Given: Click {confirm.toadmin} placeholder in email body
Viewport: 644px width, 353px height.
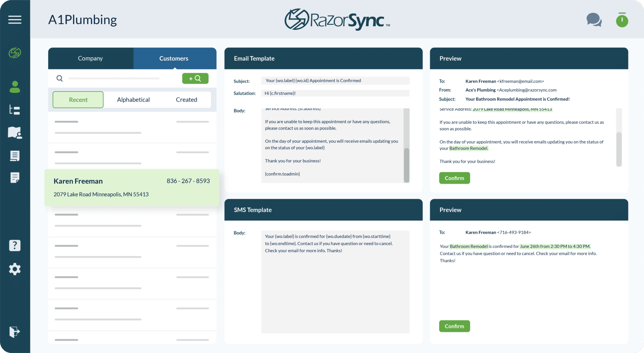Looking at the screenshot, I should (x=282, y=174).
